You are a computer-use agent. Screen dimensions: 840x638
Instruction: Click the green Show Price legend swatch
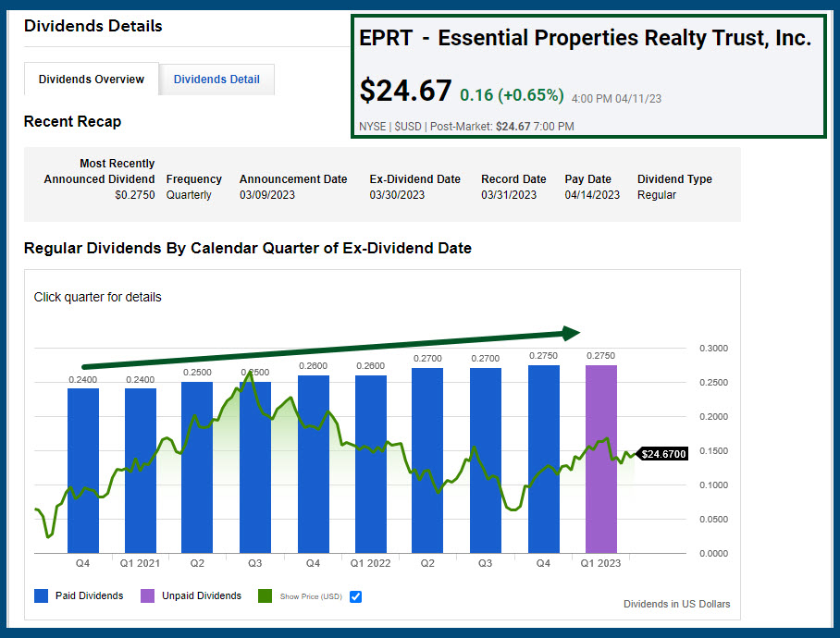click(x=264, y=596)
